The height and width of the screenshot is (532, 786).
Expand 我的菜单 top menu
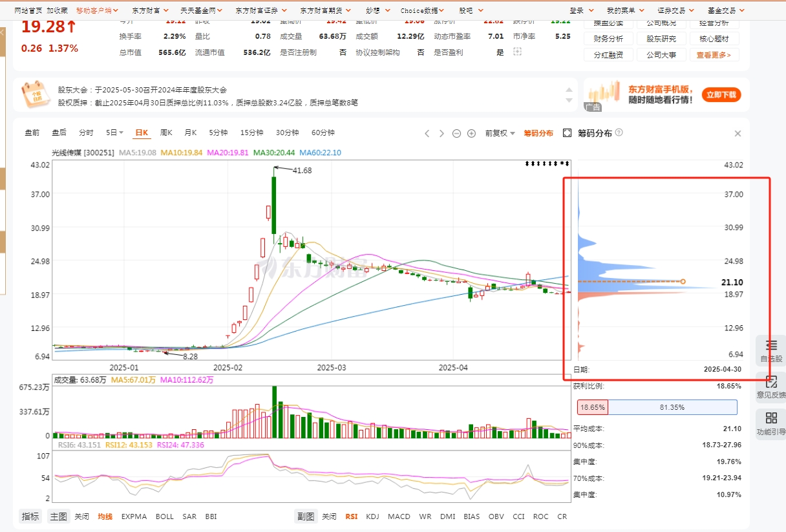[625, 10]
